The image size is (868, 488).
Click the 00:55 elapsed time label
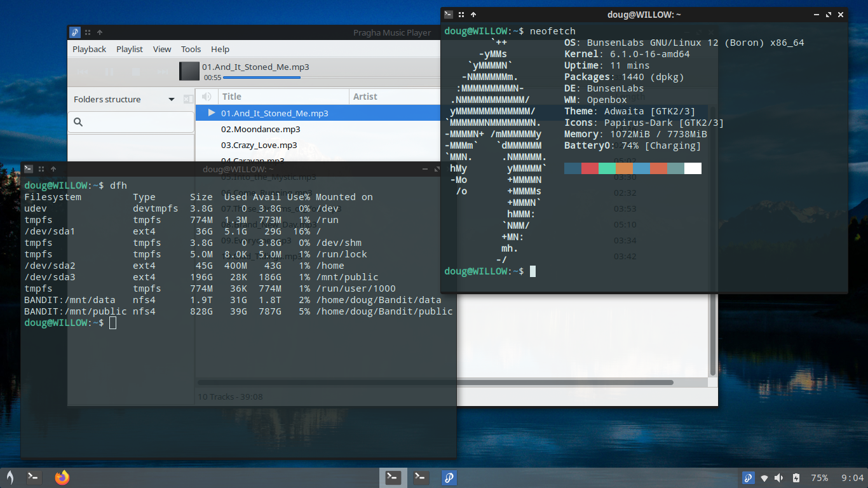(212, 78)
